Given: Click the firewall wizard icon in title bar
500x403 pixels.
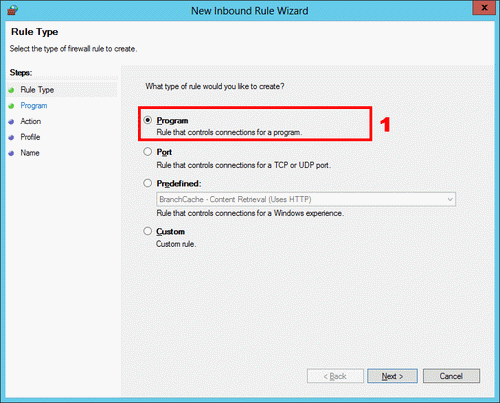Looking at the screenshot, I should (x=12, y=11).
